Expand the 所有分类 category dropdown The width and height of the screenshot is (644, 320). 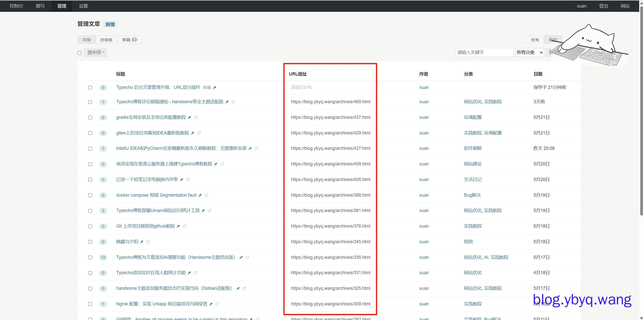click(x=530, y=52)
